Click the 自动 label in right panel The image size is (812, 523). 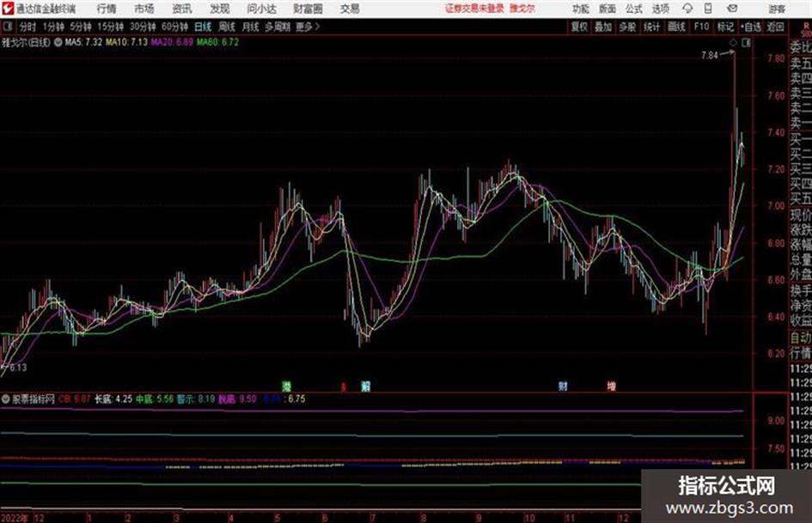tap(801, 338)
